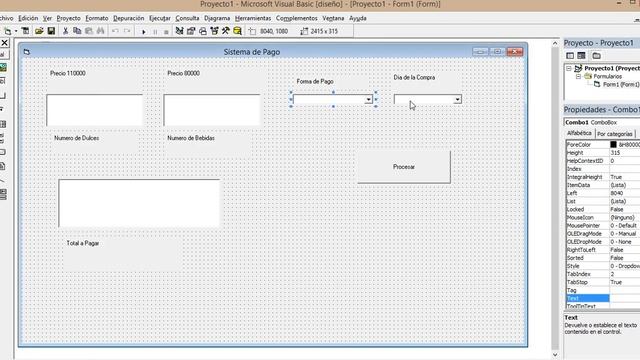Open the Project Explorer toolbar icon

(179, 31)
